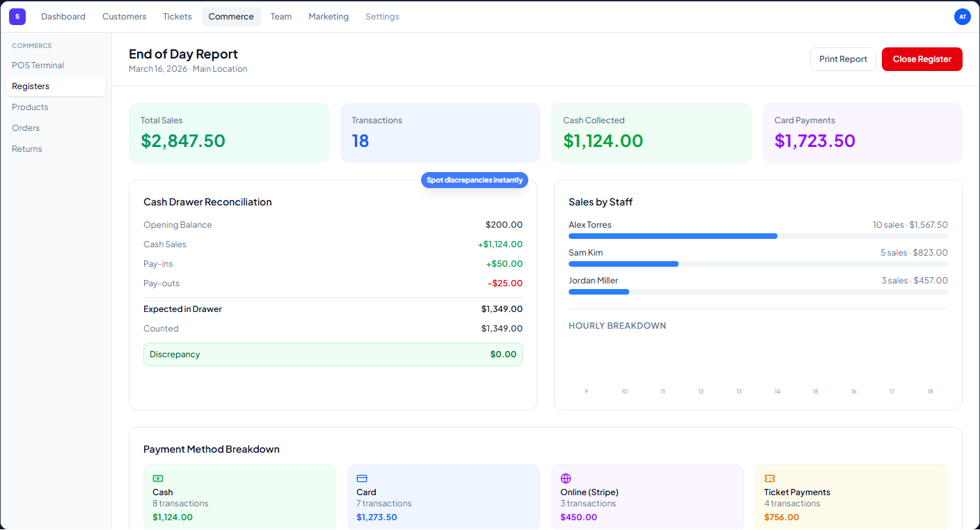
Task: Click the Cash $1,124.00 breakdown amount
Action: pyautogui.click(x=173, y=517)
